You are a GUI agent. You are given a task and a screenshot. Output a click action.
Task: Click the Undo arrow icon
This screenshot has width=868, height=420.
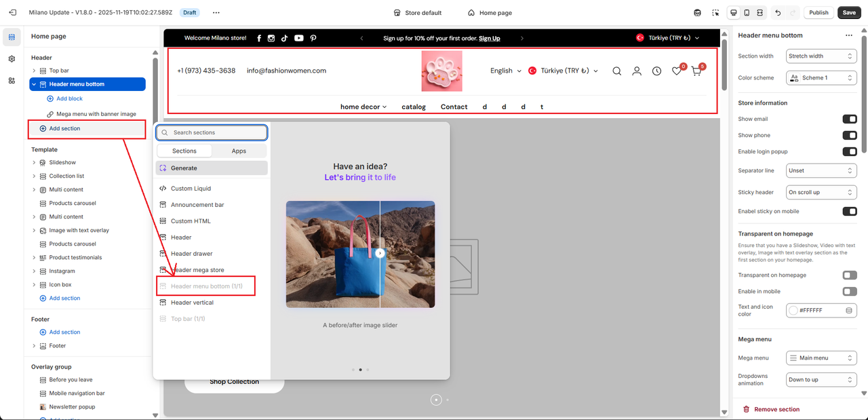point(778,12)
